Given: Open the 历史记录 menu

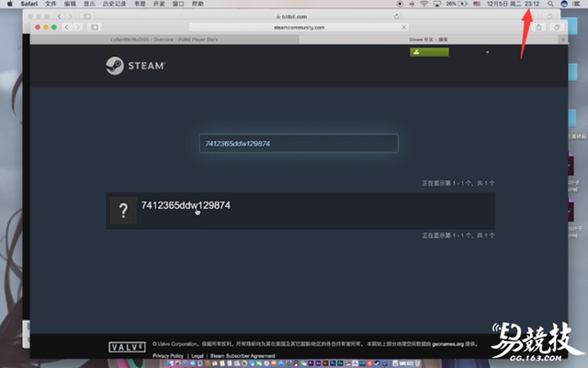Looking at the screenshot, I should pos(114,4).
